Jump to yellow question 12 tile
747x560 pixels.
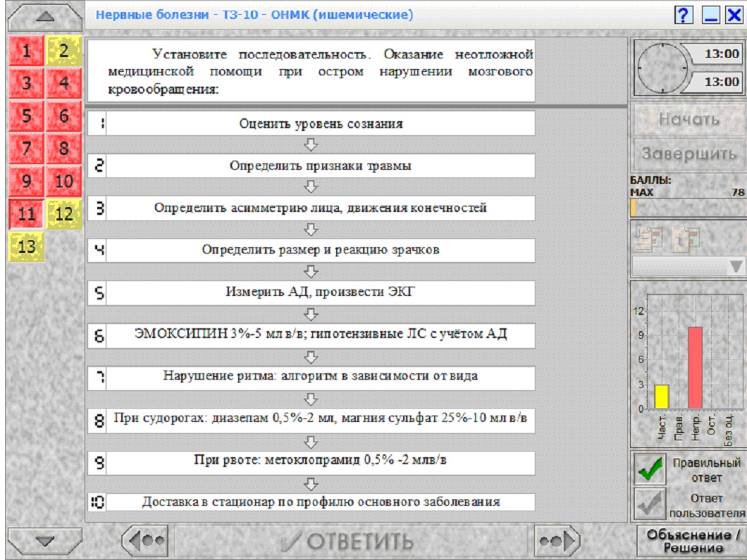[64, 214]
